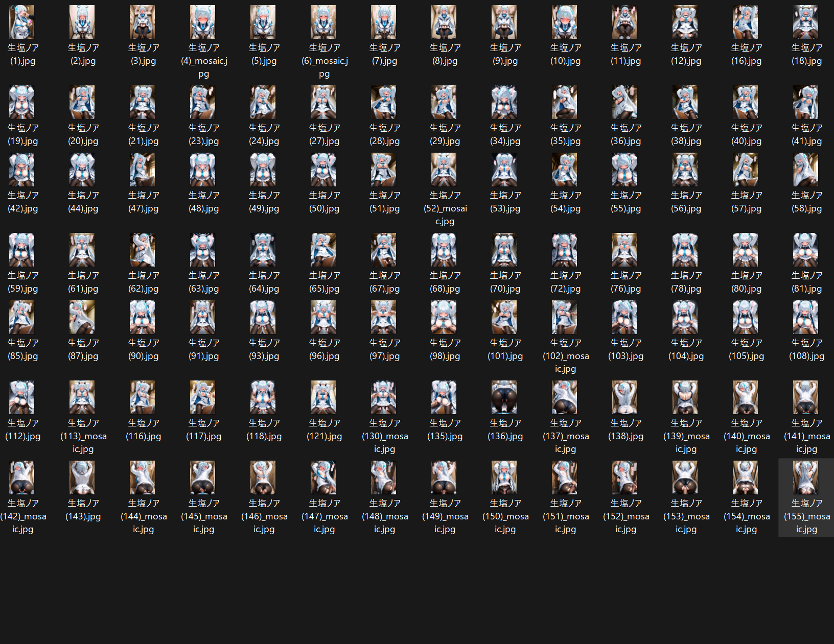The image size is (834, 644).
Task: Select highlighted 生塩ノア (155)_mosaic.jpg thumbnail
Action: 806,478
